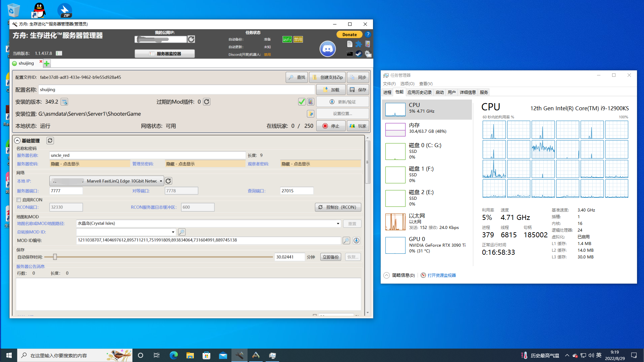Open Microsoft Store from the taskbar
The height and width of the screenshot is (362, 644).
[206, 355]
